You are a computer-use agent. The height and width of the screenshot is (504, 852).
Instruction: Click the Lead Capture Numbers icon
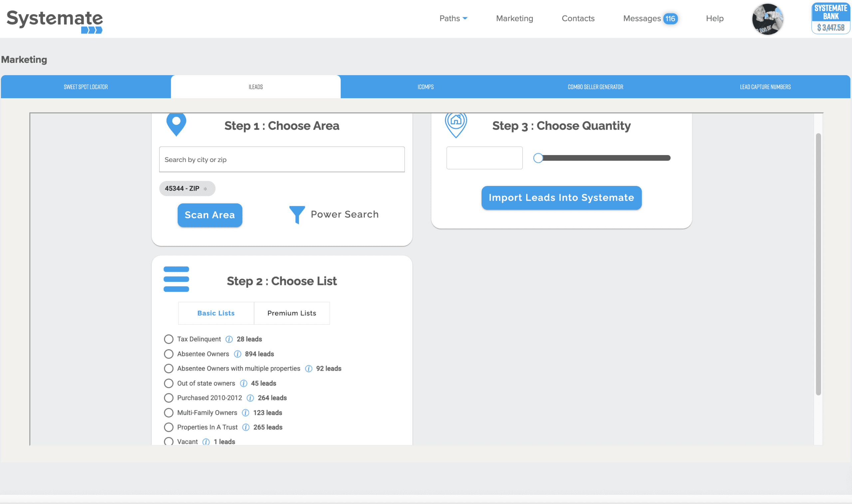[764, 86]
